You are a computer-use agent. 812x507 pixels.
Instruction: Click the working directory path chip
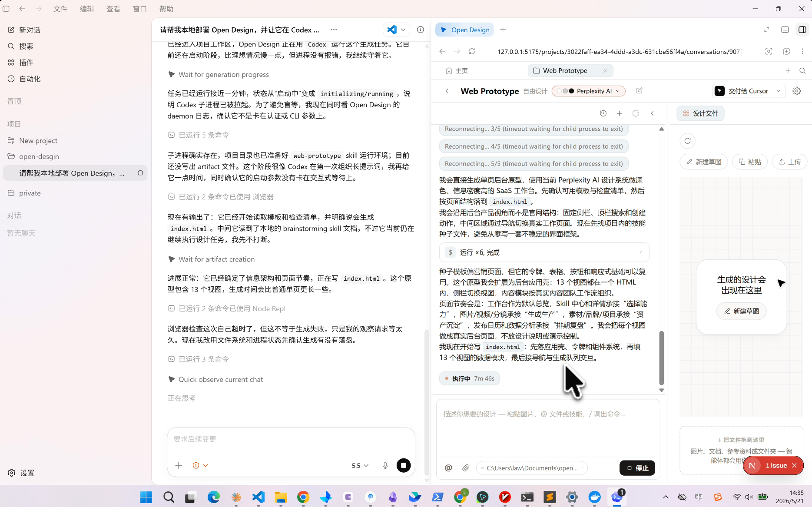[x=532, y=468]
